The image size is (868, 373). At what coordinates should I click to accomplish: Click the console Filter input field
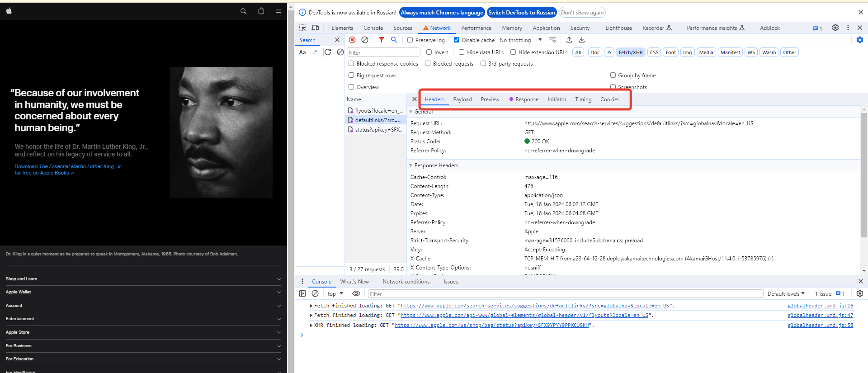(x=565, y=294)
